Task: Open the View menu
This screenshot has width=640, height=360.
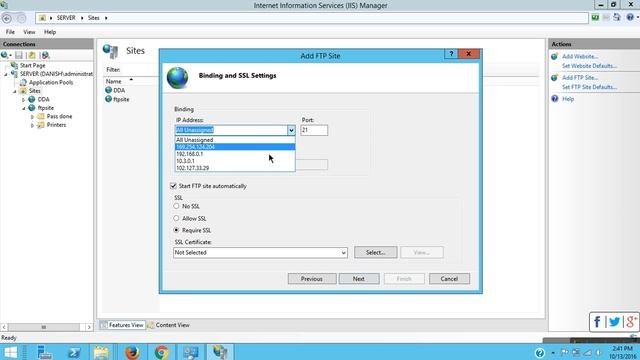Action: [29, 32]
